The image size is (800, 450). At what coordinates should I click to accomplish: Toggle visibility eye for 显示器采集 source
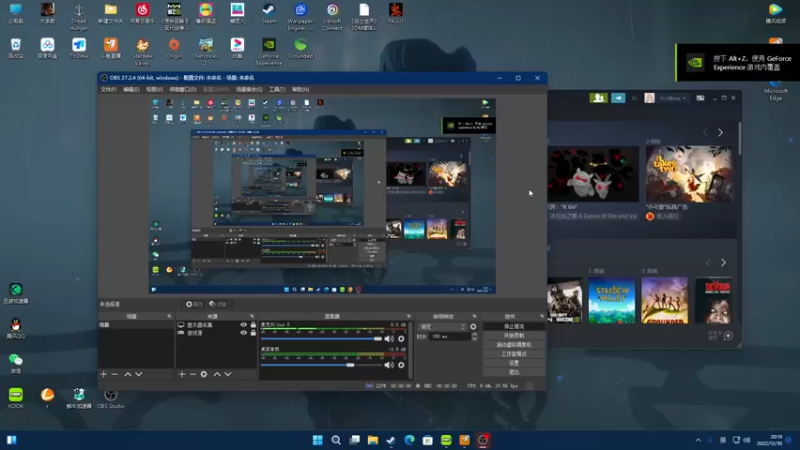coord(243,324)
